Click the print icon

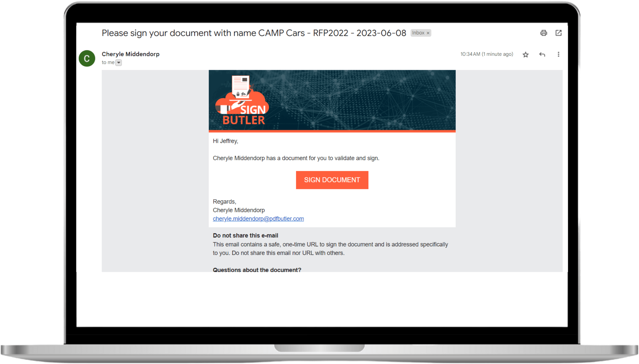pos(544,32)
